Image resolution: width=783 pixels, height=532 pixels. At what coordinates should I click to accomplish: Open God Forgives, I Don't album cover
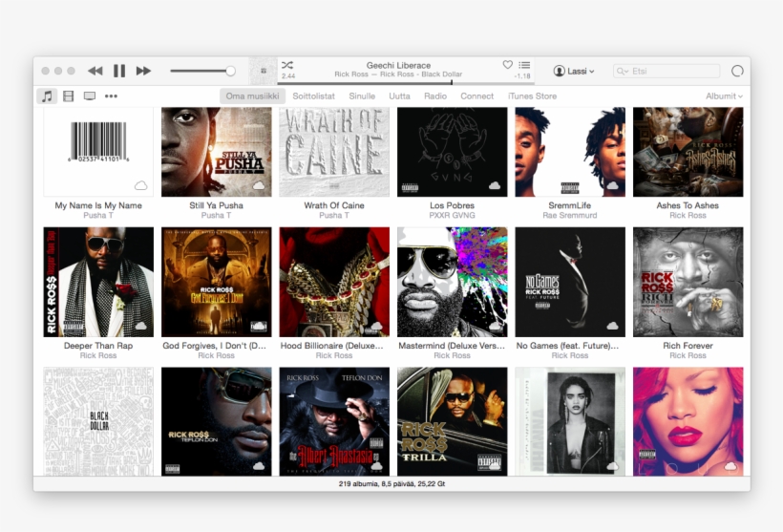click(x=216, y=282)
